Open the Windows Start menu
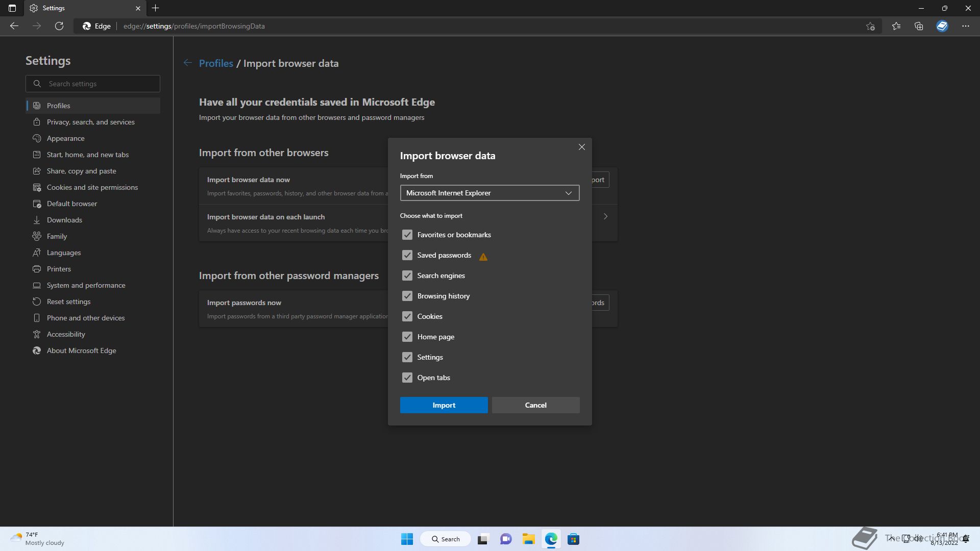 (407, 539)
